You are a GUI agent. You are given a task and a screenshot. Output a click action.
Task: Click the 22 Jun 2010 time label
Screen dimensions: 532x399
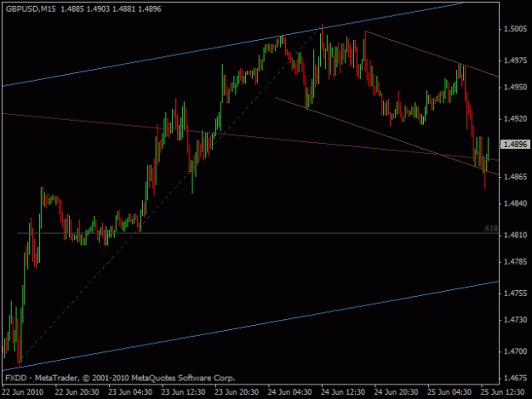point(23,392)
